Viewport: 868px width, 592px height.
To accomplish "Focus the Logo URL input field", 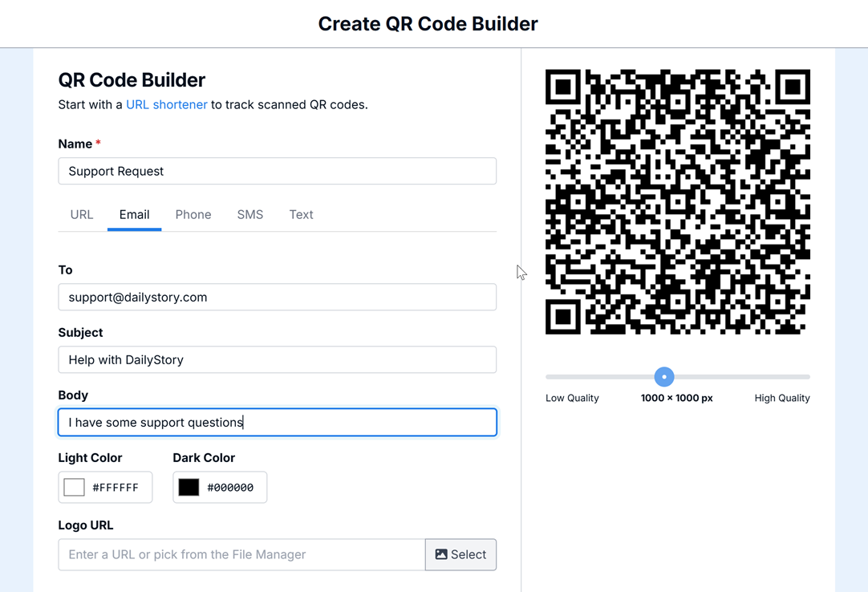I will (x=241, y=554).
